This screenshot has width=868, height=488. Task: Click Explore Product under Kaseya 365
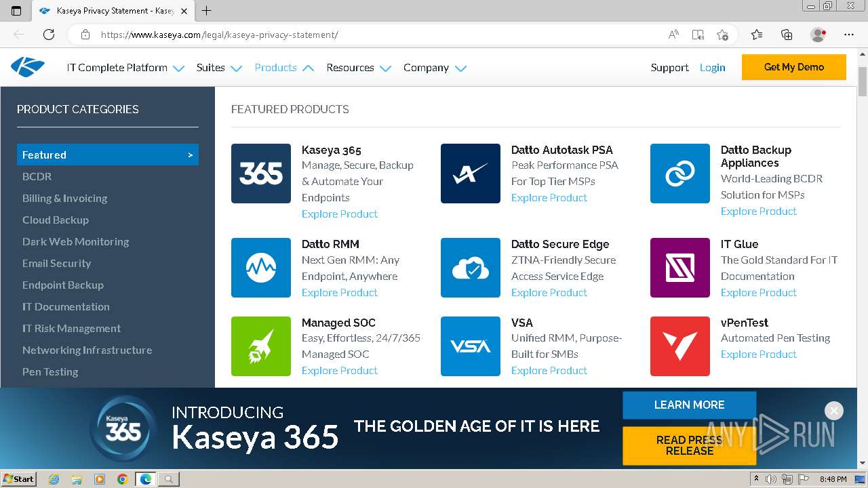340,213
